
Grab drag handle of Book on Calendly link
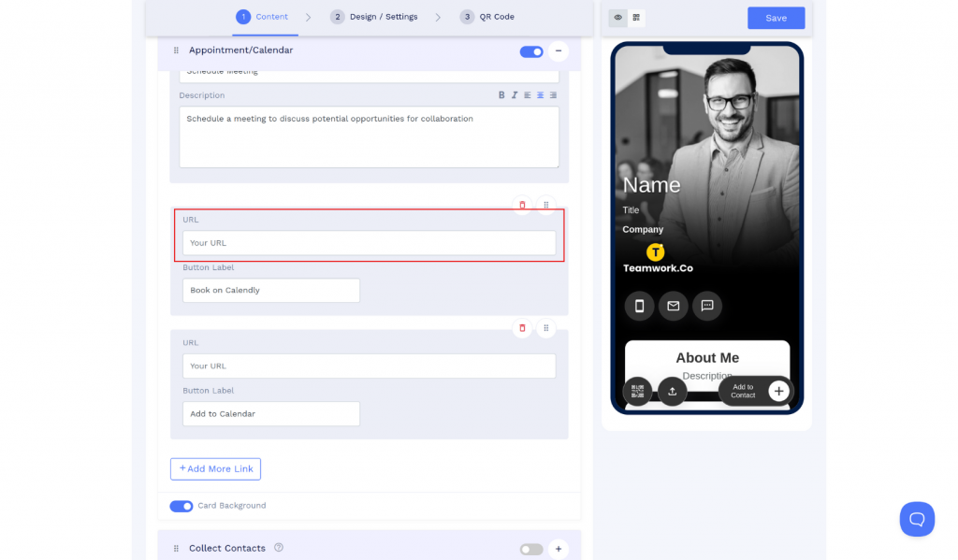pos(546,205)
